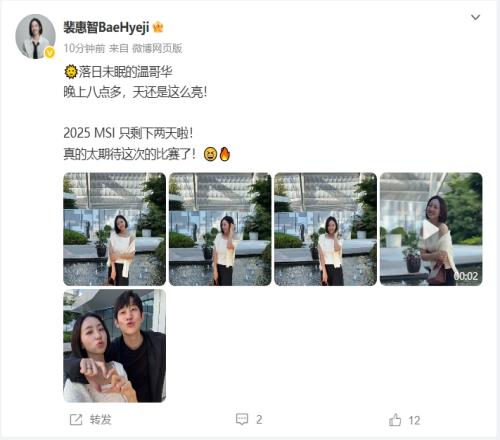500x440 pixels.
Task: Click the crown membership icon beside username
Action: point(158,27)
